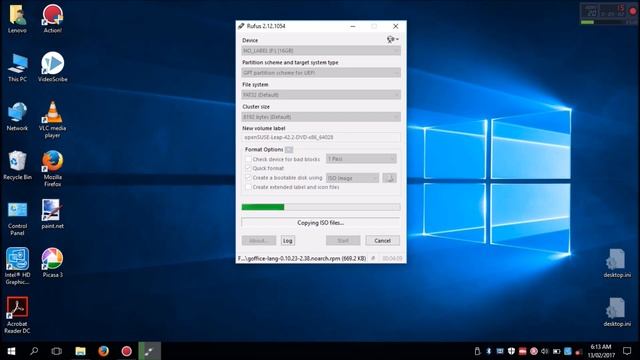Toggle Check device for bad blocks checkbox
The height and width of the screenshot is (360, 640).
coord(248,159)
